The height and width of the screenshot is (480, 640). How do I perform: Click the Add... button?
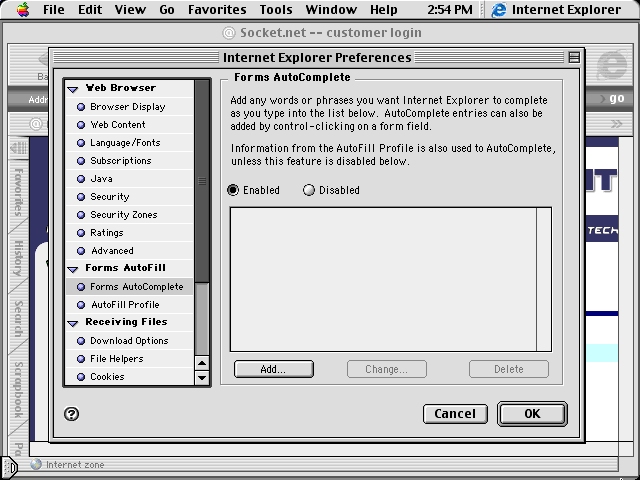[x=273, y=369]
